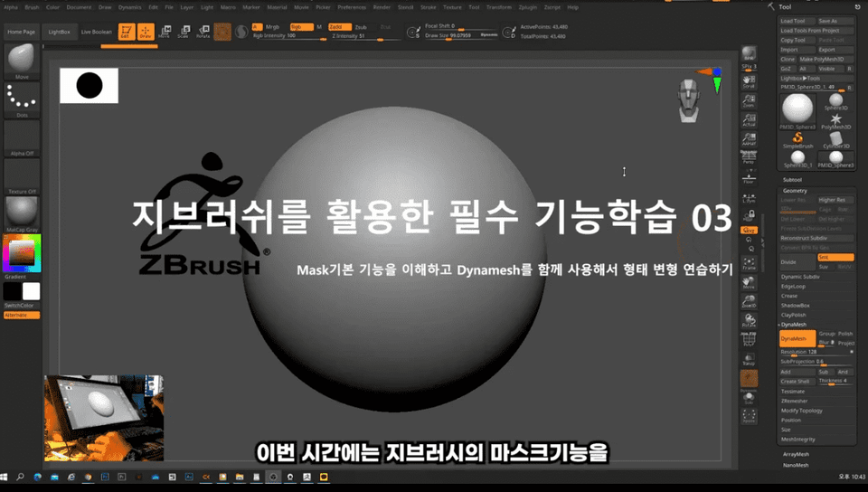Click the Zoom magnifier icon in right shelf
Image resolution: width=868 pixels, height=492 pixels.
pos(749,100)
